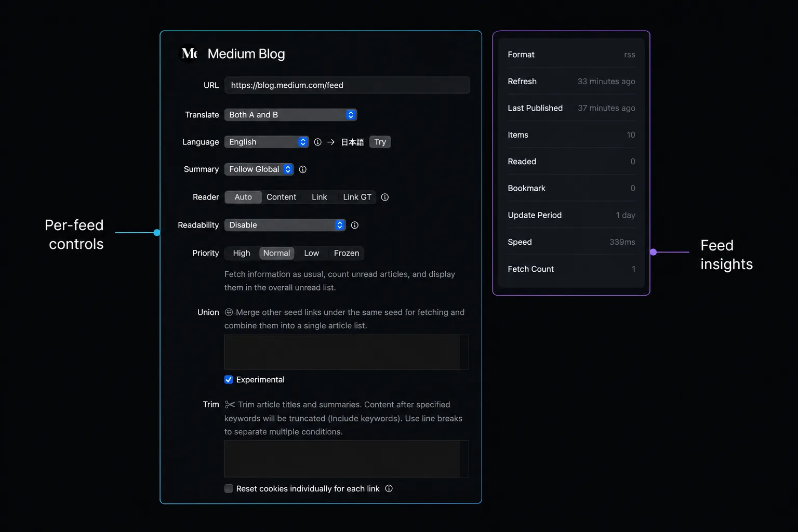Viewport: 798px width, 532px height.
Task: Click the Priority description text
Action: click(x=340, y=281)
